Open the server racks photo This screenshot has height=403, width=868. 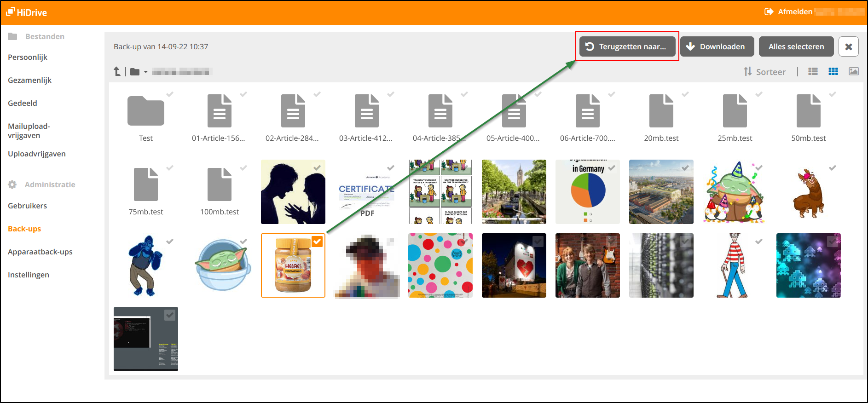click(661, 265)
